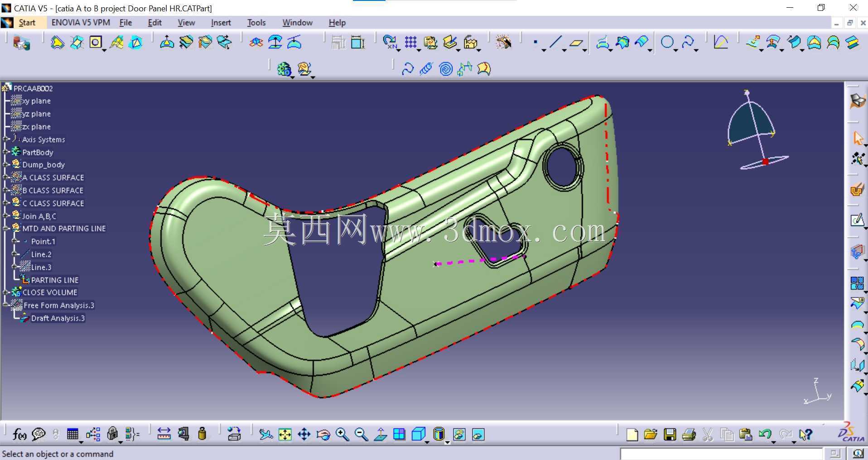Select C CLASS SURFACE in the tree
The width and height of the screenshot is (868, 460).
(x=53, y=204)
